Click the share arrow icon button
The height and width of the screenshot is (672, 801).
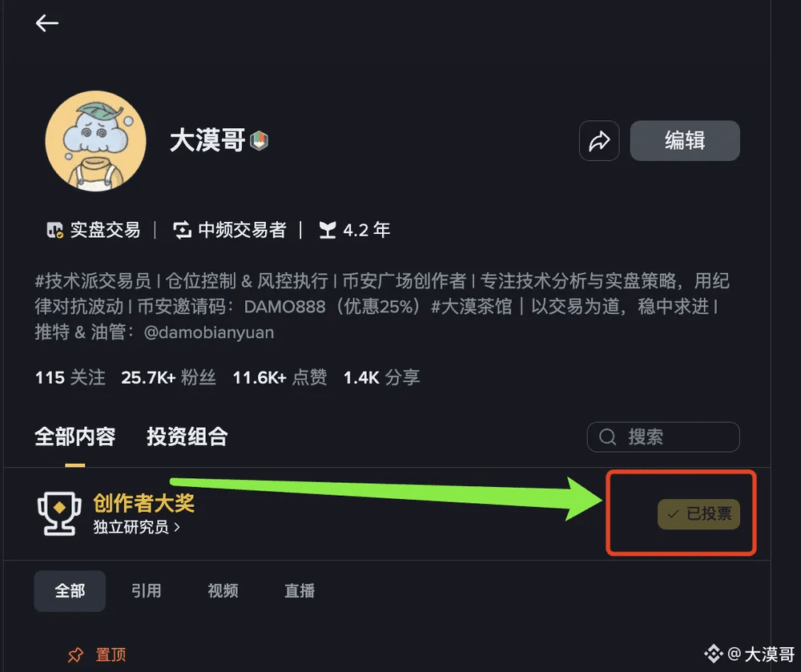(599, 141)
